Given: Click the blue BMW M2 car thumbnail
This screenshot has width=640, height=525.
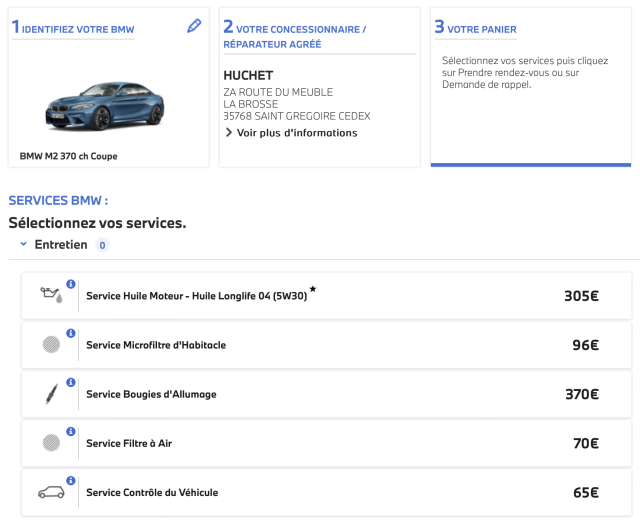Looking at the screenshot, I should tap(104, 106).
